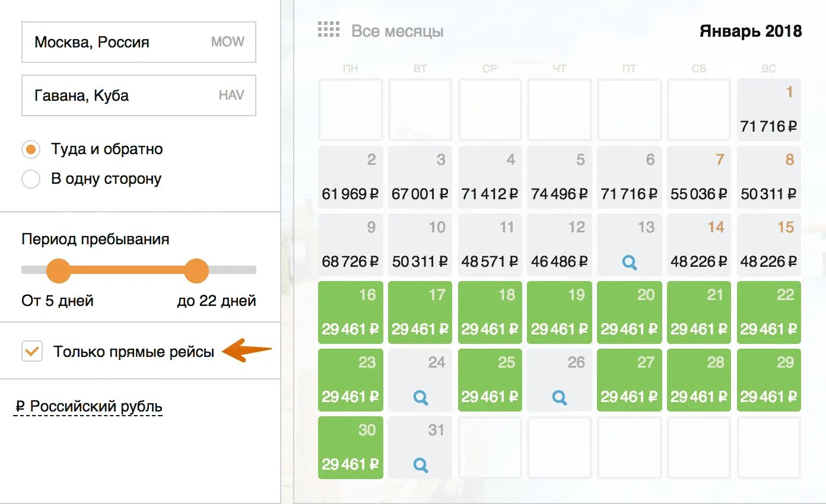826x504 pixels.
Task: Click the search icon on January 13
Action: pos(630,263)
